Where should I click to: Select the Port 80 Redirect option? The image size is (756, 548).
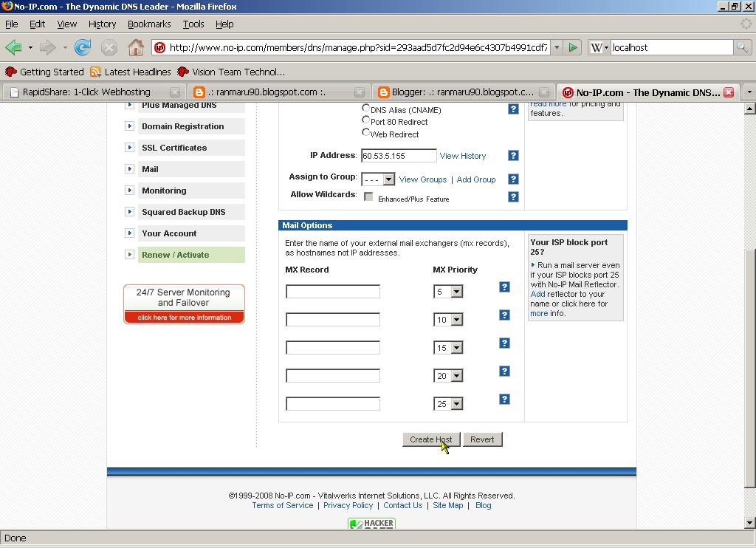click(x=366, y=120)
